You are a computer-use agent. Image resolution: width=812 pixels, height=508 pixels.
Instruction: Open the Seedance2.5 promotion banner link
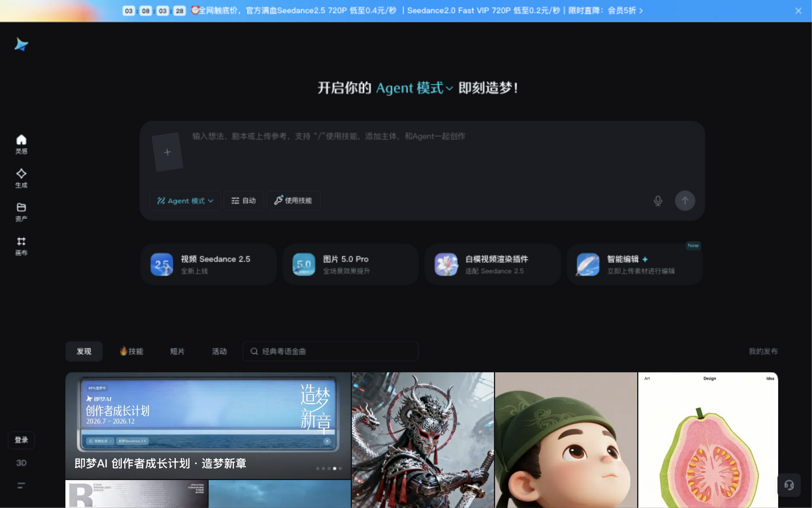click(x=417, y=11)
